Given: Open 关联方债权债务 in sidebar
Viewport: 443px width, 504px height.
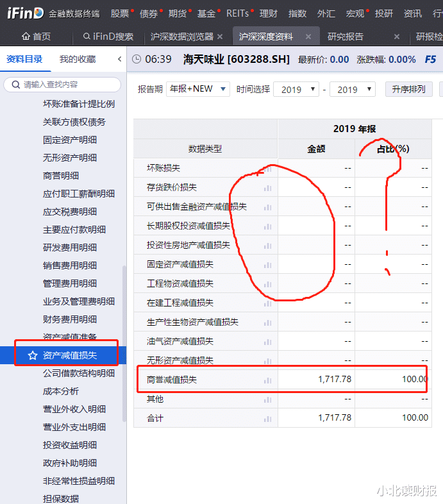Looking at the screenshot, I should pos(74,122).
